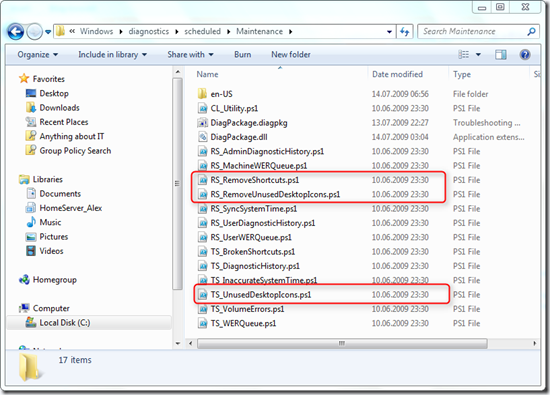
Task: Open the Share with menu
Action: [x=190, y=55]
